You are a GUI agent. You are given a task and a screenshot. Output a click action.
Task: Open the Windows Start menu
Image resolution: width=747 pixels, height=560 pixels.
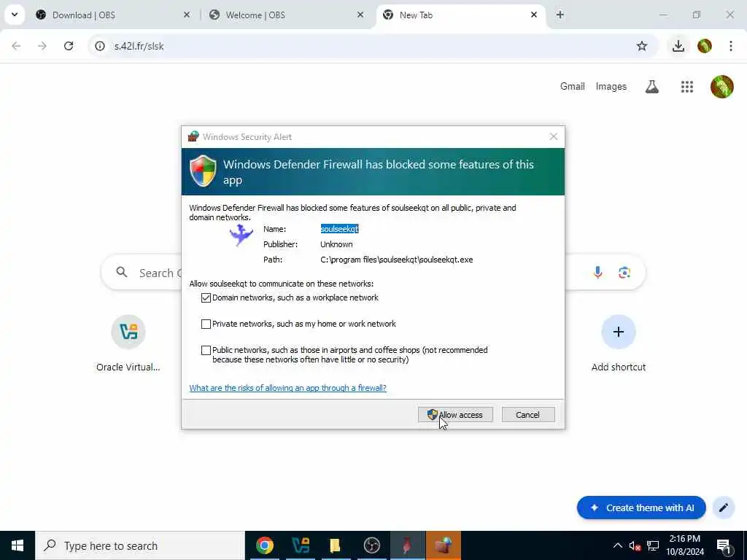point(18,545)
